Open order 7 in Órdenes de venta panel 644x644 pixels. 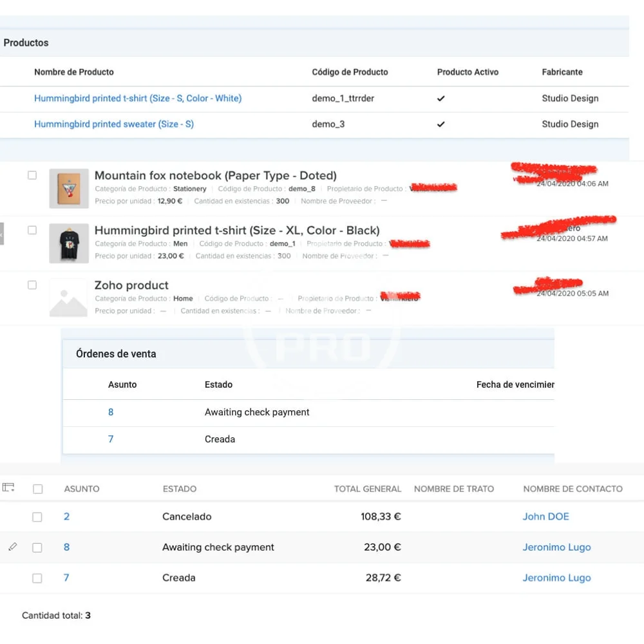111,439
